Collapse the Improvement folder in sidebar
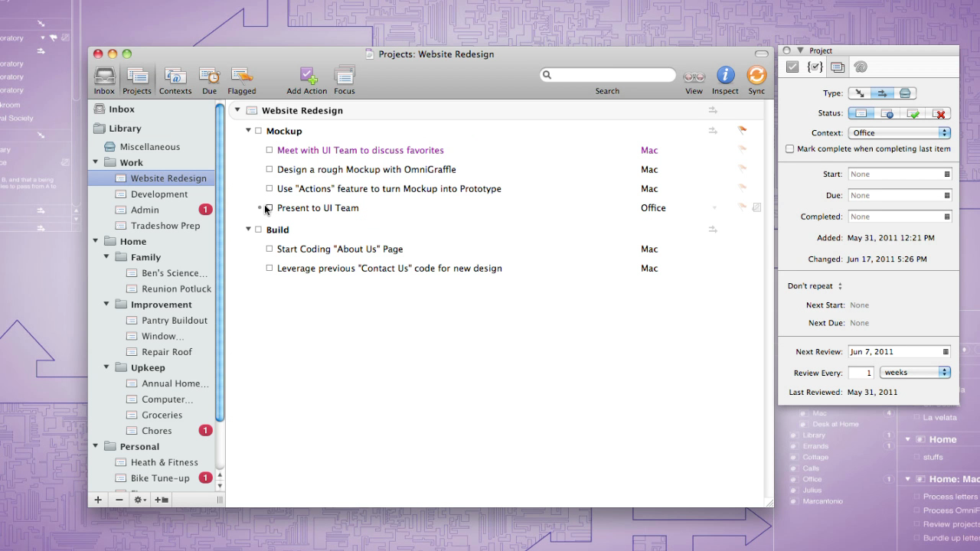Image resolution: width=980 pixels, height=551 pixels. pyautogui.click(x=106, y=305)
